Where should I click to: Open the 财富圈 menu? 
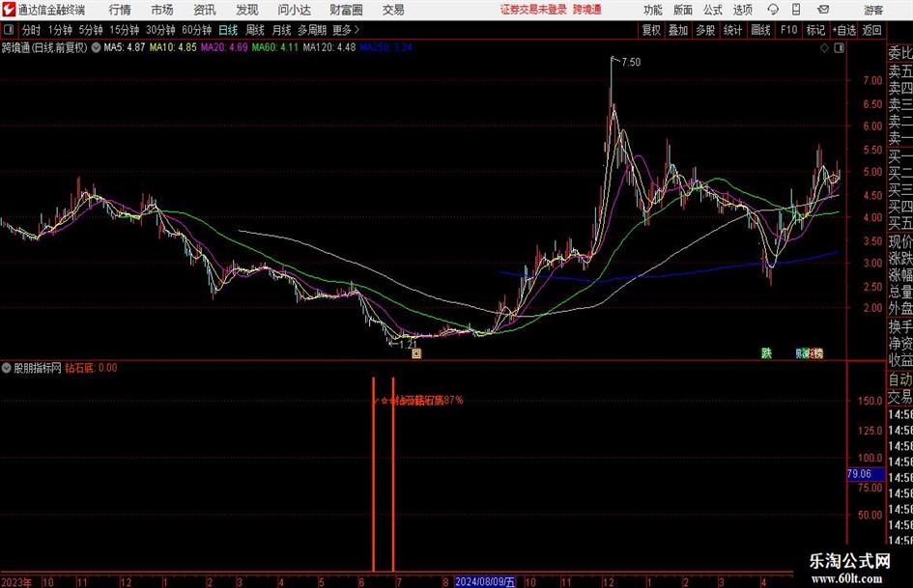point(346,10)
